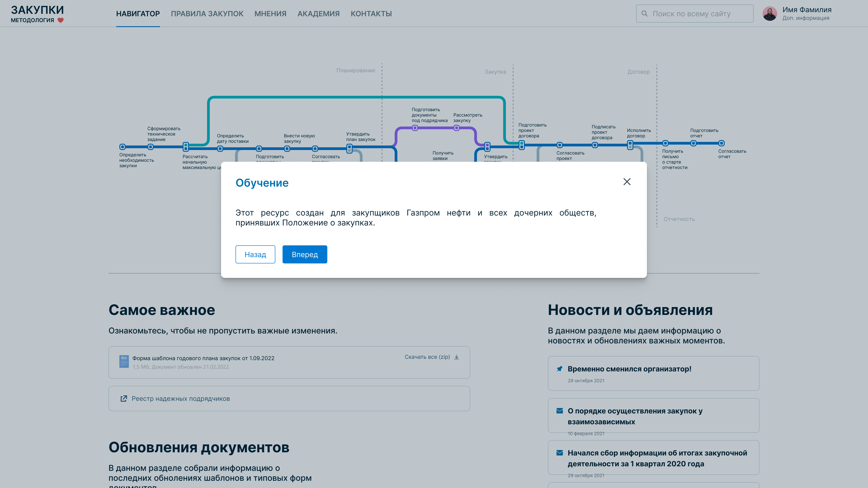Go to the КОНТАКТЫ section

[x=371, y=14]
